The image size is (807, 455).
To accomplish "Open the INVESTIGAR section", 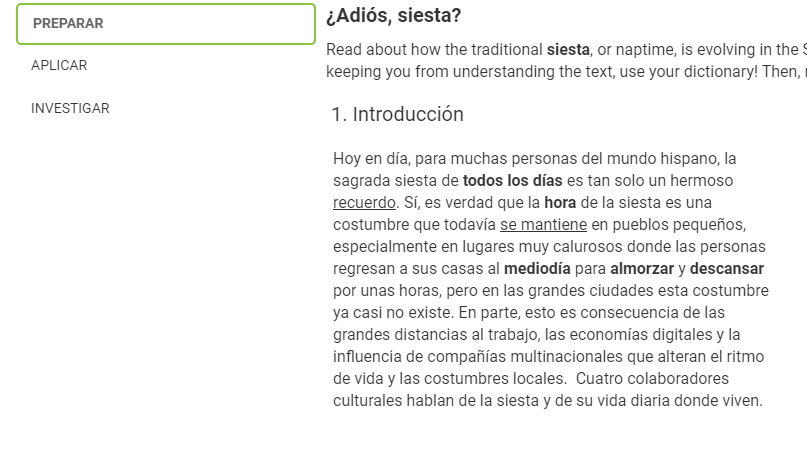I will tap(70, 108).
